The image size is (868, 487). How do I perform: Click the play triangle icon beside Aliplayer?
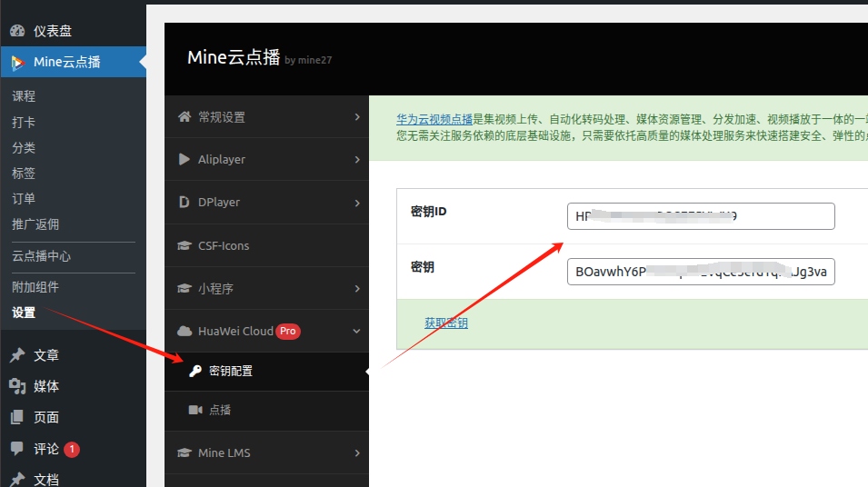185,159
